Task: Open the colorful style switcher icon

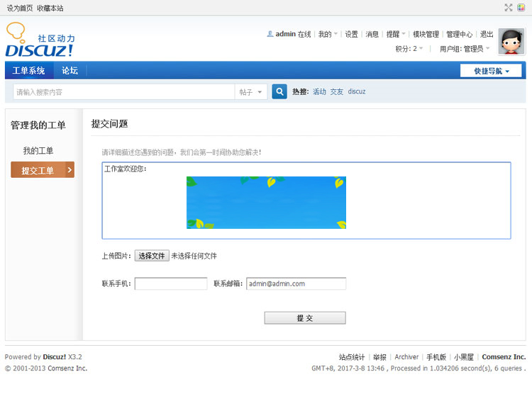Action: pyautogui.click(x=521, y=8)
